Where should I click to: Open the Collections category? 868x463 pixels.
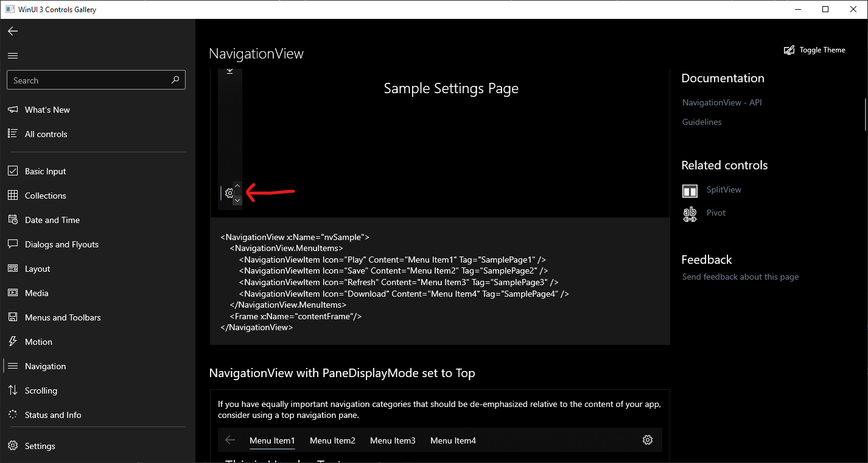pos(44,196)
